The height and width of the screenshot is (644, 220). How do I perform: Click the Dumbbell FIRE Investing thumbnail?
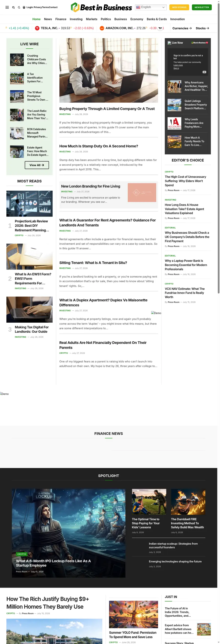click(188, 502)
